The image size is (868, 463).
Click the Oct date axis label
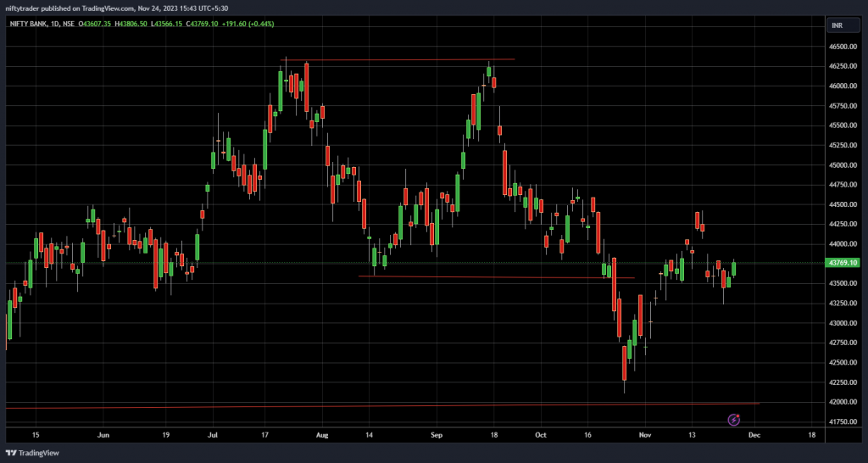(x=541, y=435)
